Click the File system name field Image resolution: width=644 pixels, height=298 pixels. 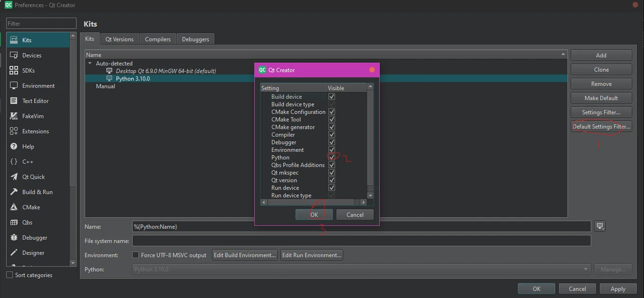point(362,241)
